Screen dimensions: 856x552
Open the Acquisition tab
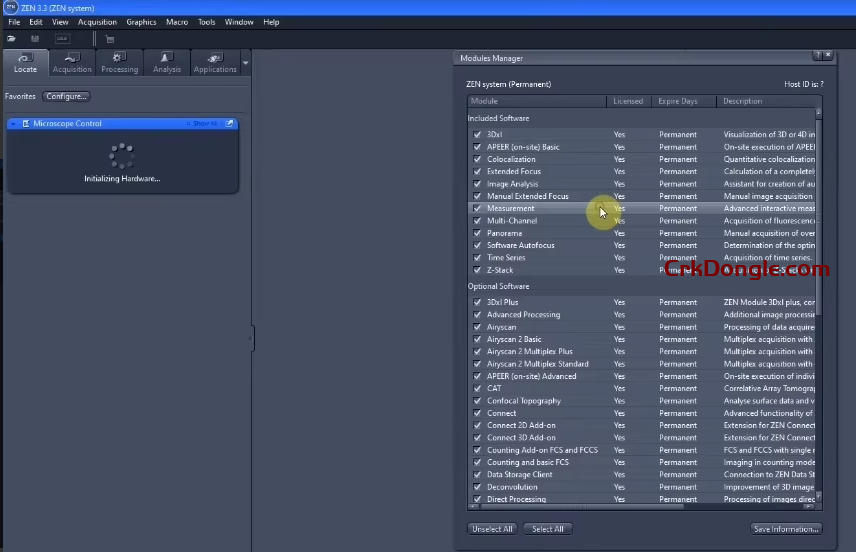[x=71, y=63]
